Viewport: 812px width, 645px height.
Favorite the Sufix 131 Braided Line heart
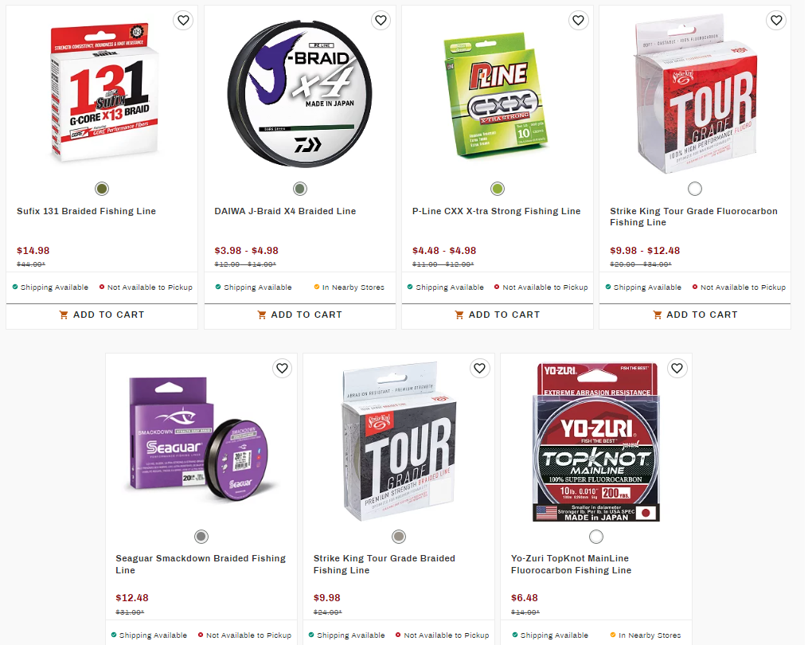(x=183, y=20)
